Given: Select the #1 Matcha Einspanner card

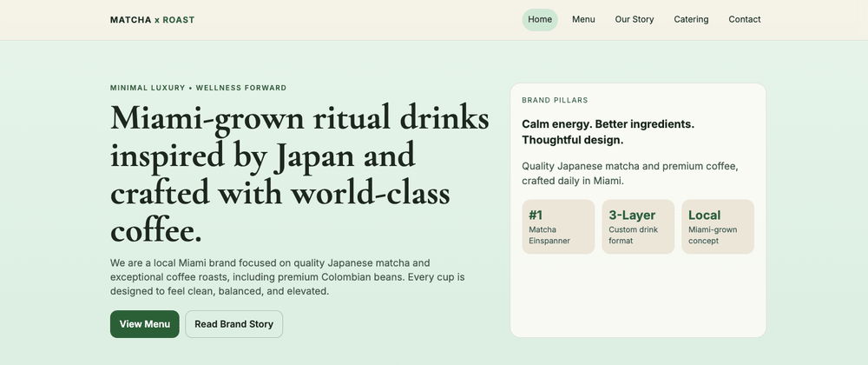Looking at the screenshot, I should (x=558, y=227).
